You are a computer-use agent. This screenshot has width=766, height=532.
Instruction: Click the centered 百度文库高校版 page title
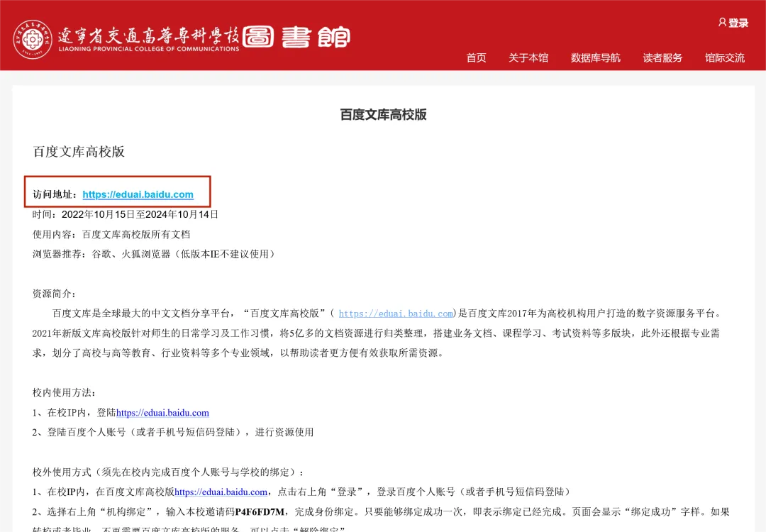[384, 115]
